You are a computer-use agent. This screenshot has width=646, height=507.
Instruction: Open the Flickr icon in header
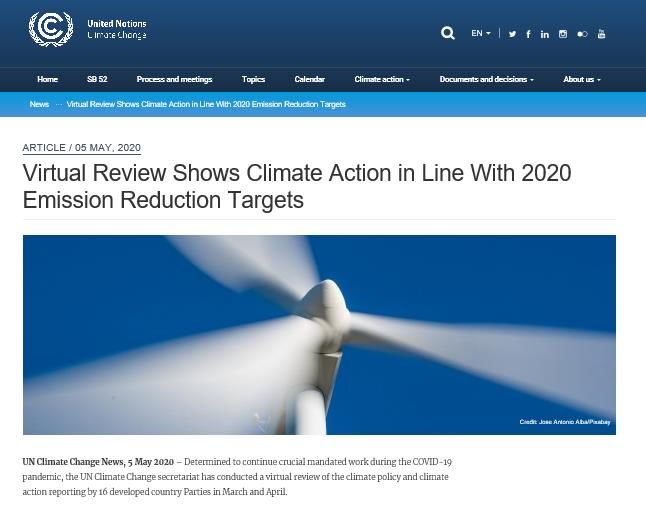(x=582, y=34)
